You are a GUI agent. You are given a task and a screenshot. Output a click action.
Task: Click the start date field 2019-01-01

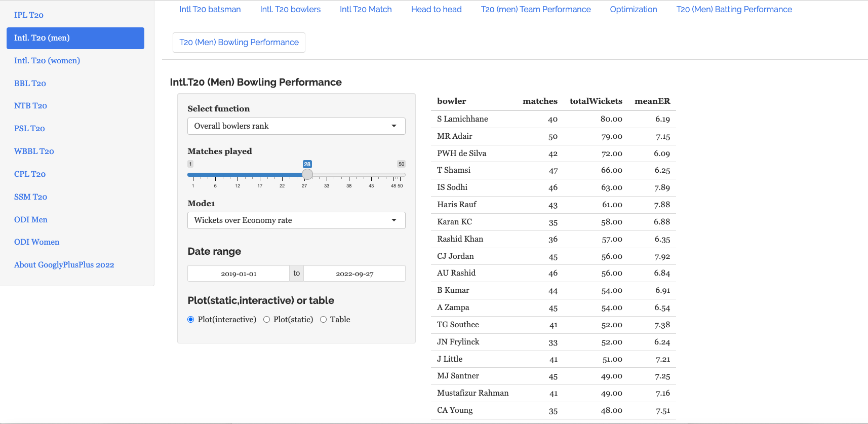(x=239, y=274)
